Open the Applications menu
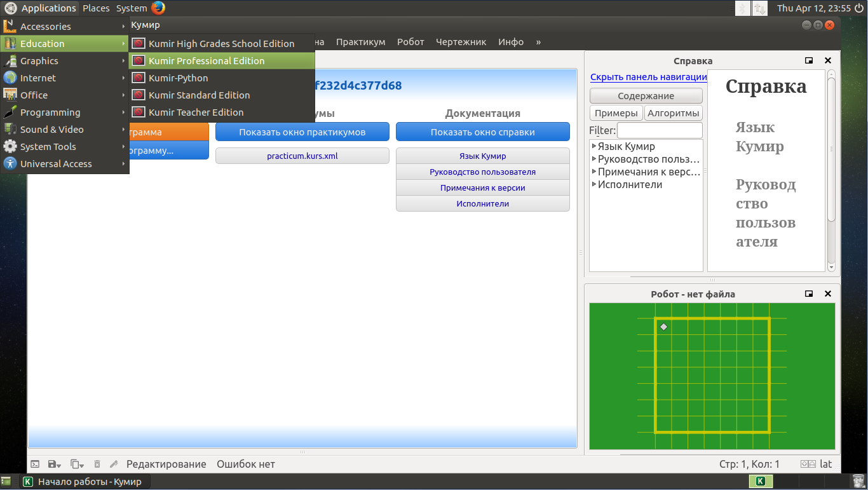868x490 pixels. point(41,8)
